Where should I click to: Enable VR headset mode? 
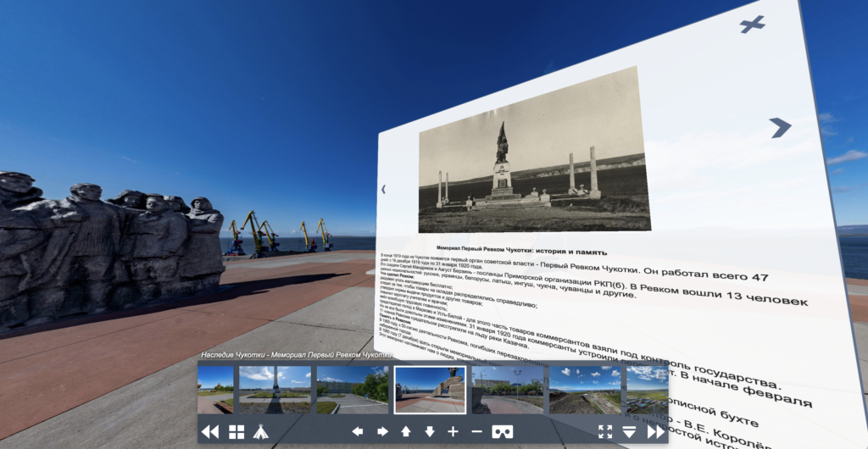pyautogui.click(x=502, y=432)
